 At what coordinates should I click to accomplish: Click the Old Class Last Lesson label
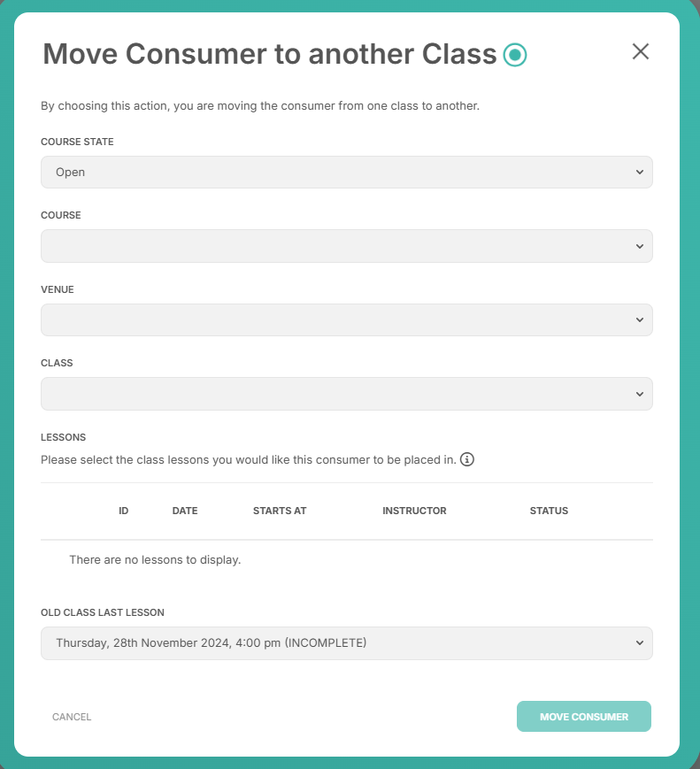point(103,612)
